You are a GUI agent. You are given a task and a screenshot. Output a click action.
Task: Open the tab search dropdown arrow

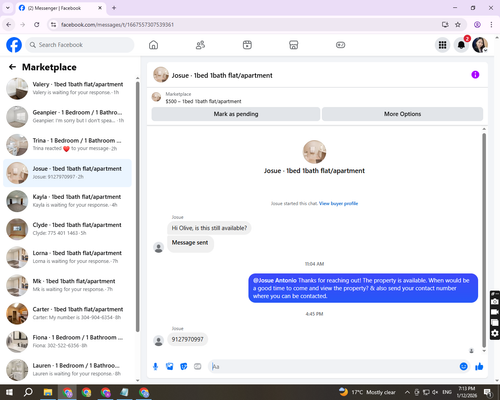click(x=8, y=8)
